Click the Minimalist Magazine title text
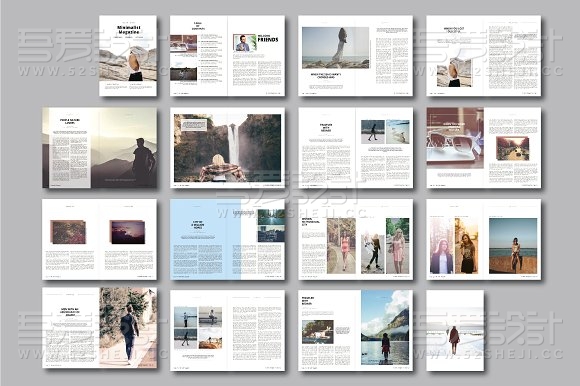Image resolution: width=580 pixels, height=386 pixels. tap(128, 30)
